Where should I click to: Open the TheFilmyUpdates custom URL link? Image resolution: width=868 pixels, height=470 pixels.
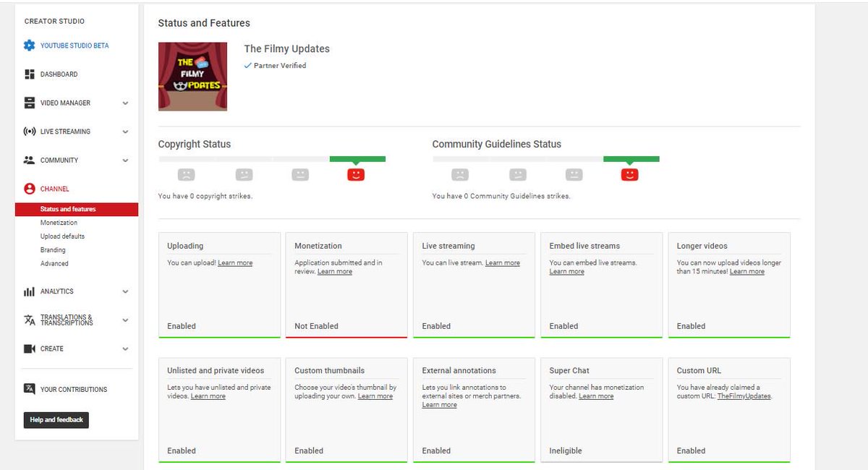click(744, 396)
